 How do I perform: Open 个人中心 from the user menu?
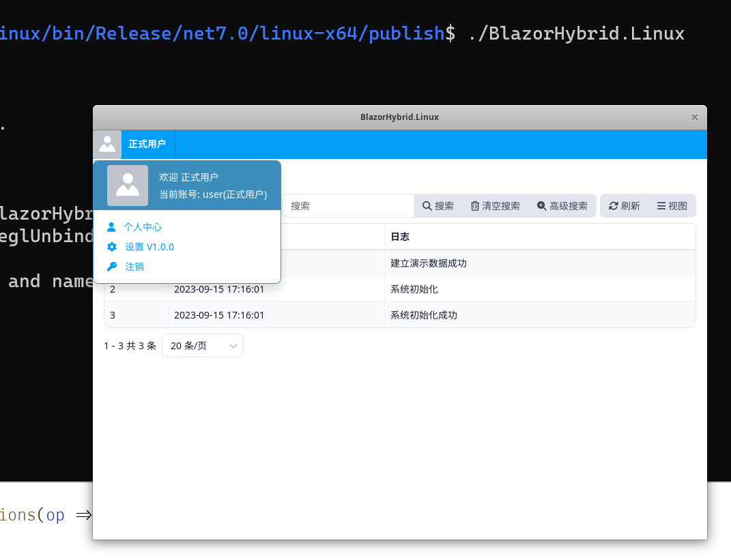pos(143,227)
